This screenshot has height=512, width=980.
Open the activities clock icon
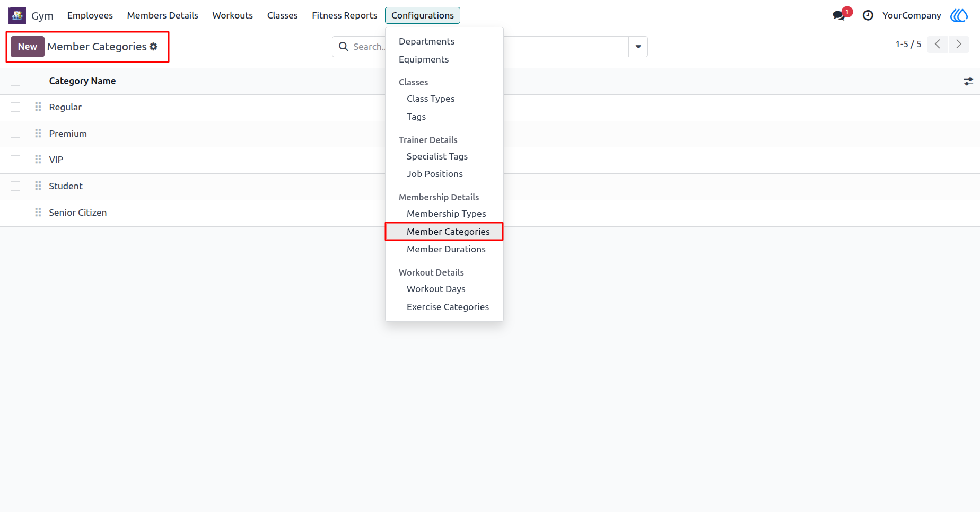868,15
